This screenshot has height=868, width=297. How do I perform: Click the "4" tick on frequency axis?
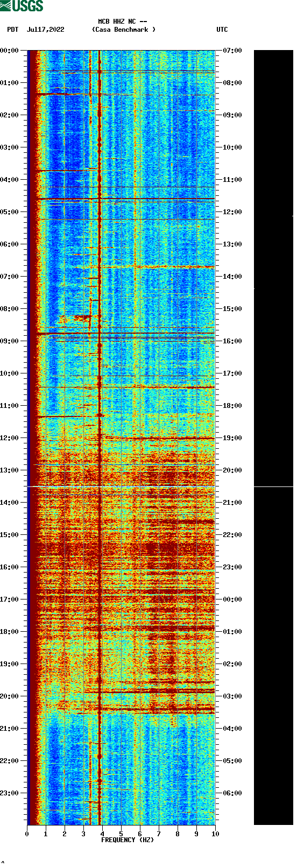pyautogui.click(x=102, y=834)
